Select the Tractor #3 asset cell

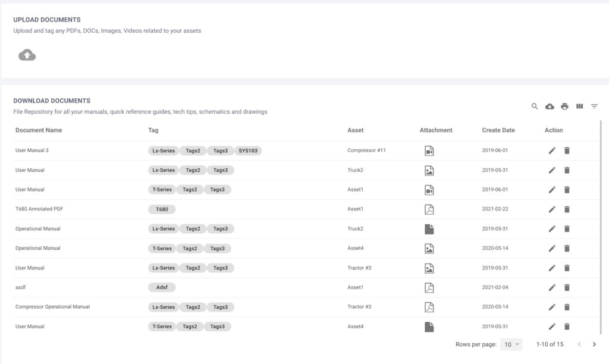pyautogui.click(x=359, y=268)
